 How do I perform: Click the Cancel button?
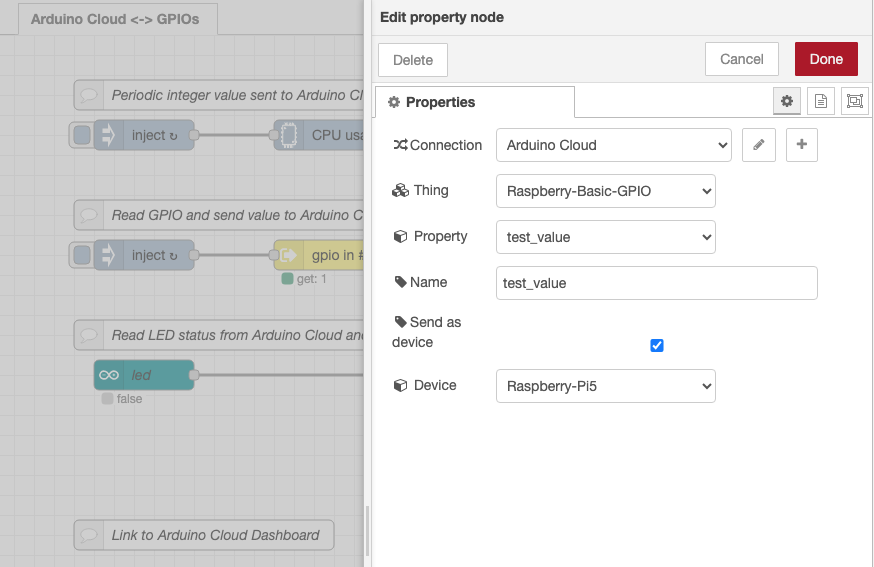coord(741,59)
